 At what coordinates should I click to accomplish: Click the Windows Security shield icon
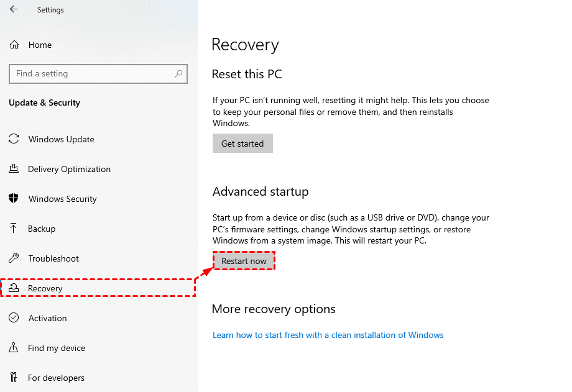[14, 199]
